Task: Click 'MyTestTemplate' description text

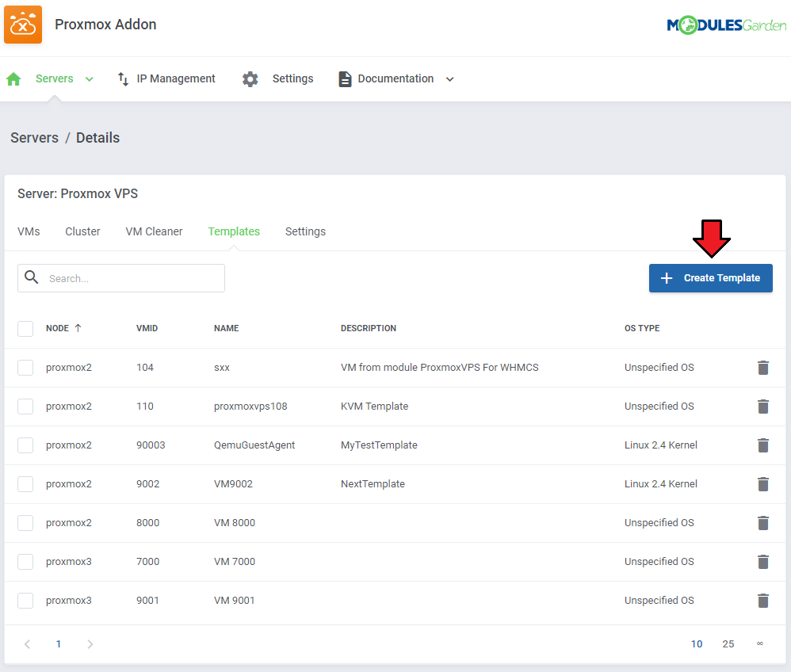Action: (379, 445)
